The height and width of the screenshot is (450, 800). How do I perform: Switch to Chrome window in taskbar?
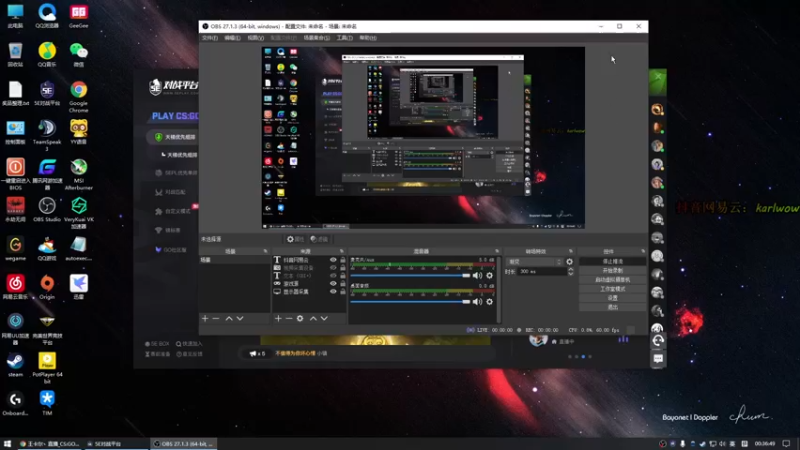tap(49, 444)
